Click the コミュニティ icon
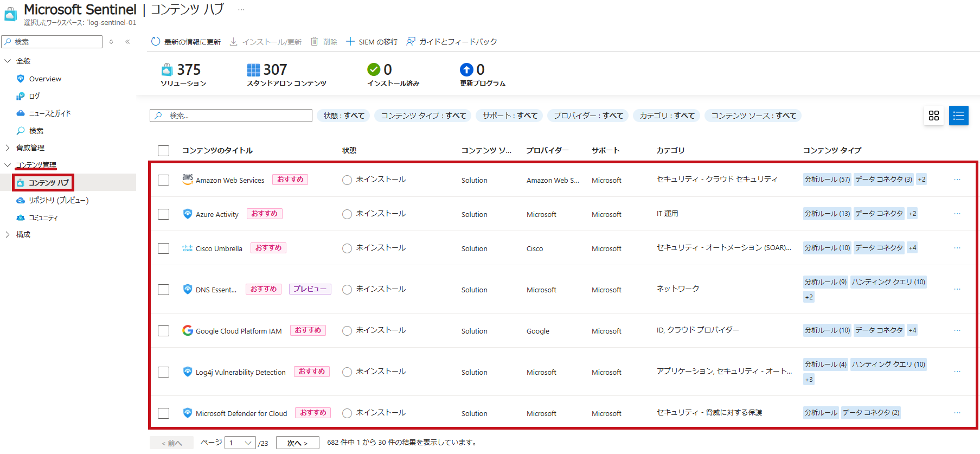 (x=21, y=218)
